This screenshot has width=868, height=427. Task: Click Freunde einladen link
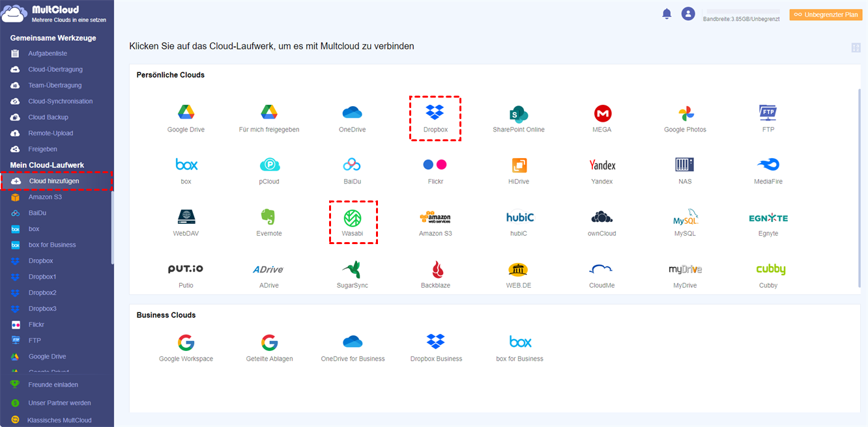tap(53, 385)
